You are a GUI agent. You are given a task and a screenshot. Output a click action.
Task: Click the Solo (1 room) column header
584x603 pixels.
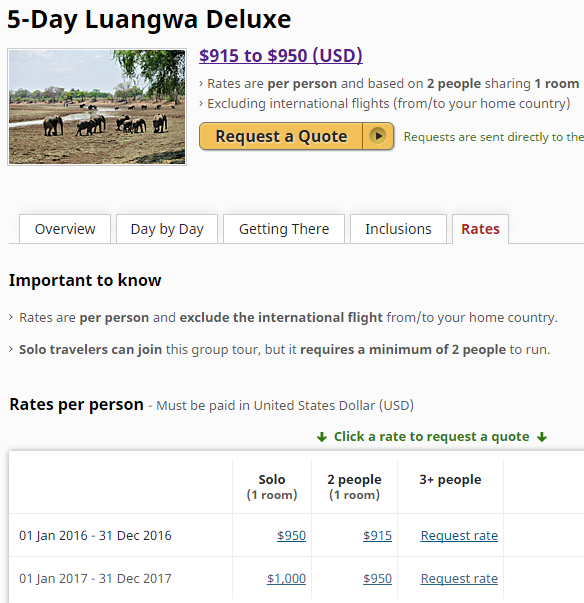coord(272,487)
